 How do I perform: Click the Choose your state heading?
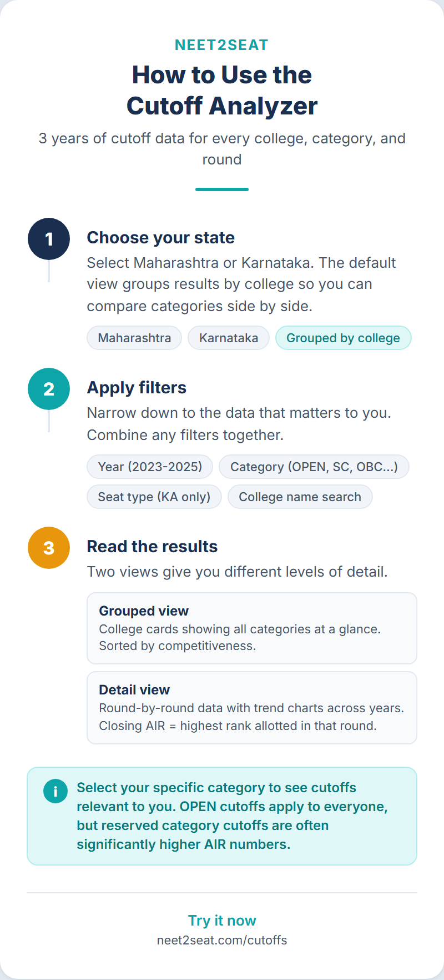click(x=161, y=238)
